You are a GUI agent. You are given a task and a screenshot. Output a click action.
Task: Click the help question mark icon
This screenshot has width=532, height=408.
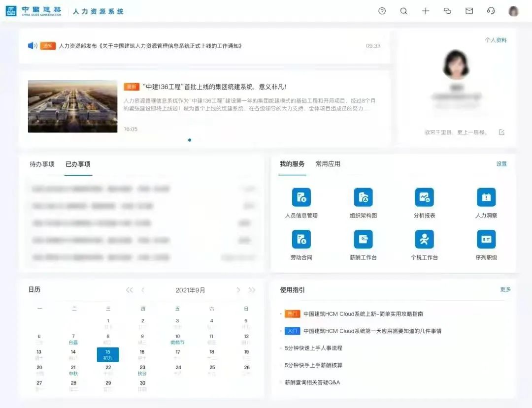coord(382,11)
